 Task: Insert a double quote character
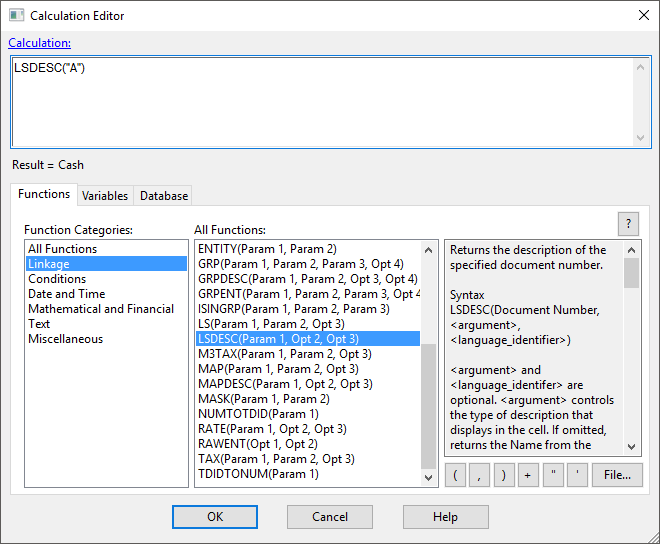point(553,475)
